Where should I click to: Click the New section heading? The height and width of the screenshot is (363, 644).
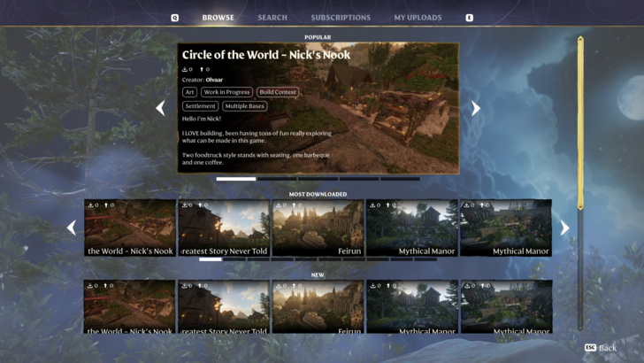tap(318, 274)
